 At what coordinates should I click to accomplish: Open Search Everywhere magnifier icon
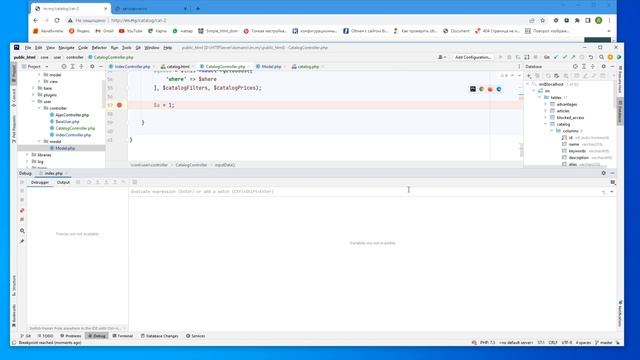(602, 57)
